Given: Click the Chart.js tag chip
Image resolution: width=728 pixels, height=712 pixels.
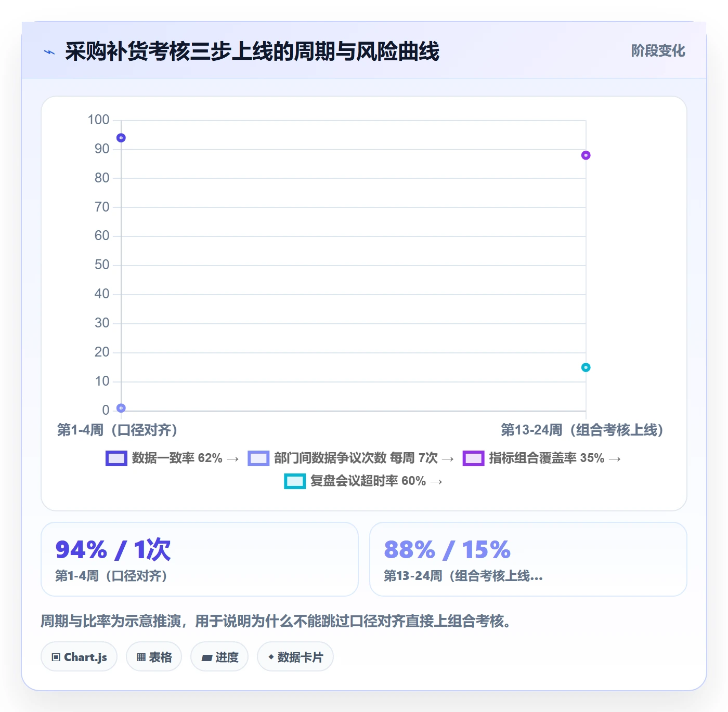Looking at the screenshot, I should tap(79, 657).
